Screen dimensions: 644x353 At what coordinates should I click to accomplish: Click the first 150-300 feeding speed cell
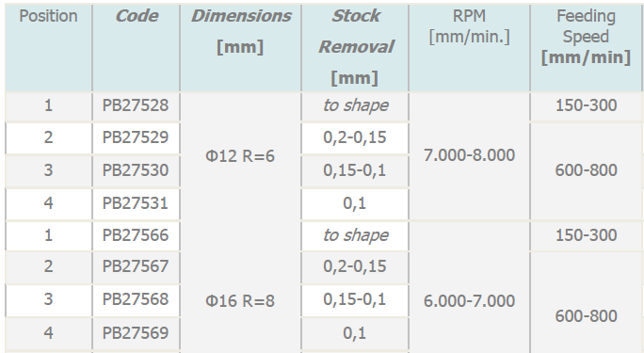(x=586, y=105)
